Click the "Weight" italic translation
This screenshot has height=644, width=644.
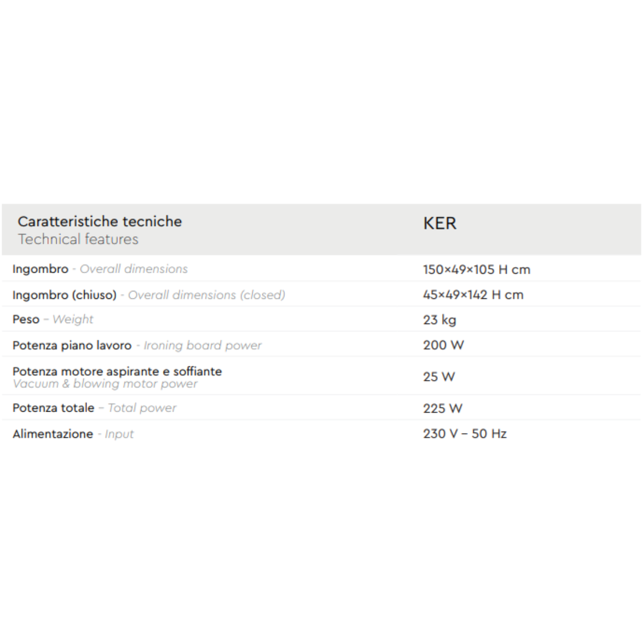[x=73, y=319]
